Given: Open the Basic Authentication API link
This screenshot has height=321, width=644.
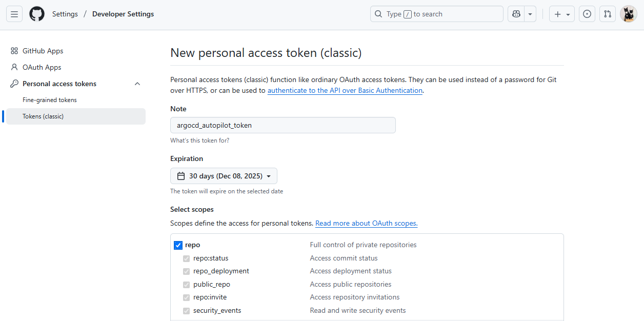Looking at the screenshot, I should (x=345, y=91).
